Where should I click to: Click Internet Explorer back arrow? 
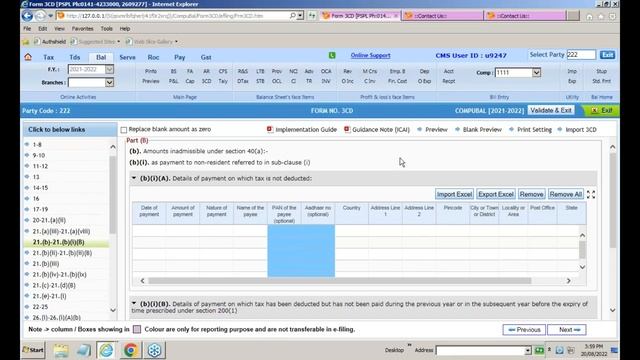click(x=27, y=16)
